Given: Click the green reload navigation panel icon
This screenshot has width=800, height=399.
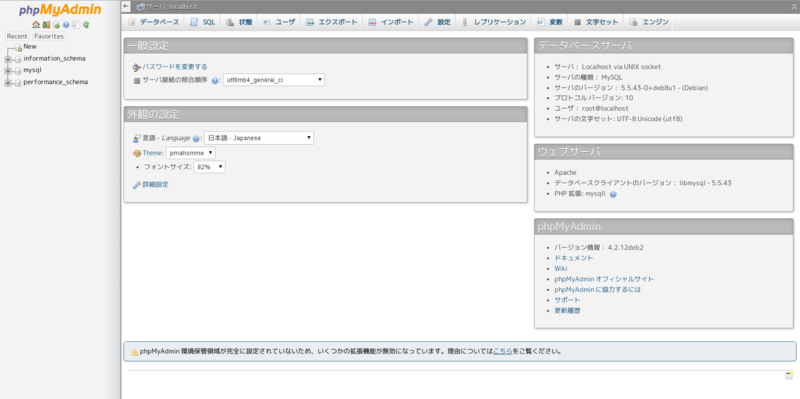Looking at the screenshot, I should 86,24.
